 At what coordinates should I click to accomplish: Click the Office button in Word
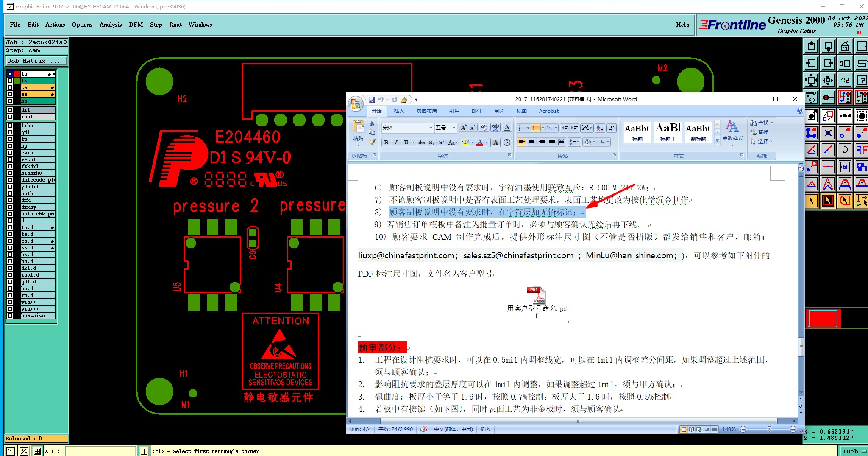click(x=356, y=103)
